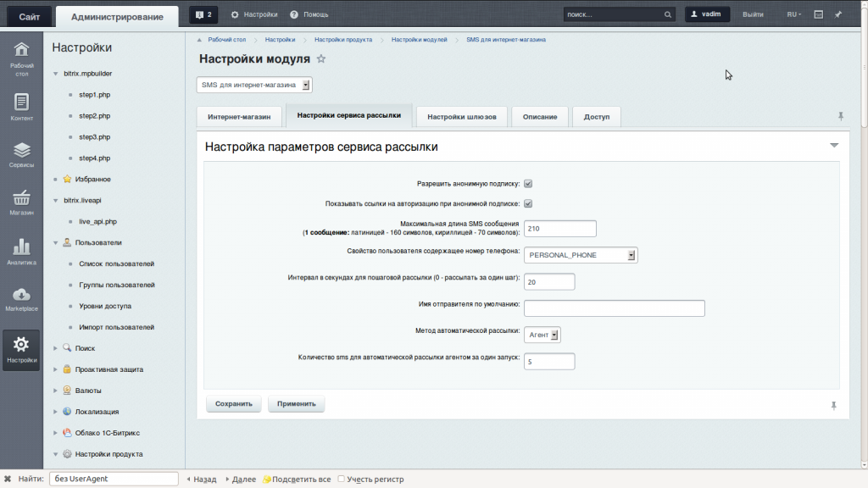Expand the Поиск tree node
Viewport: 868px width, 488px height.
(55, 348)
